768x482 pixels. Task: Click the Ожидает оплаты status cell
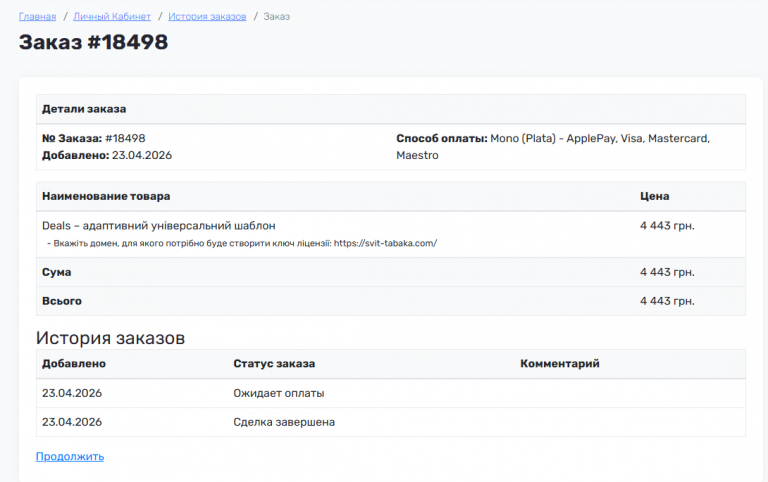(278, 393)
